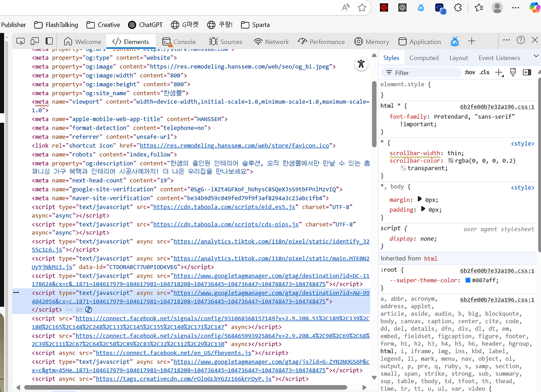The width and height of the screenshot is (541, 392).
Task: Open the Sparta bookmark folder
Action: tap(255, 24)
